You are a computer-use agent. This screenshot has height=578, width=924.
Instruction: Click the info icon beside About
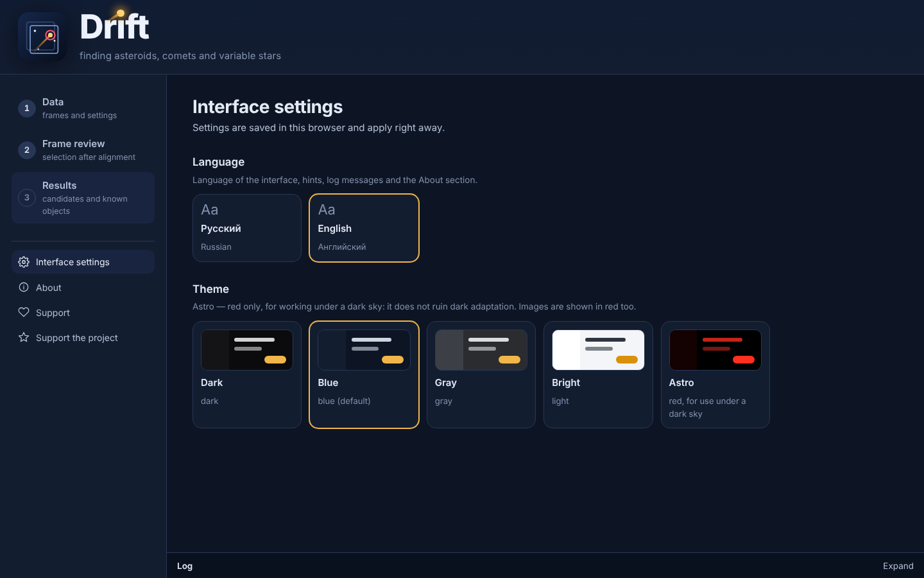(x=24, y=287)
